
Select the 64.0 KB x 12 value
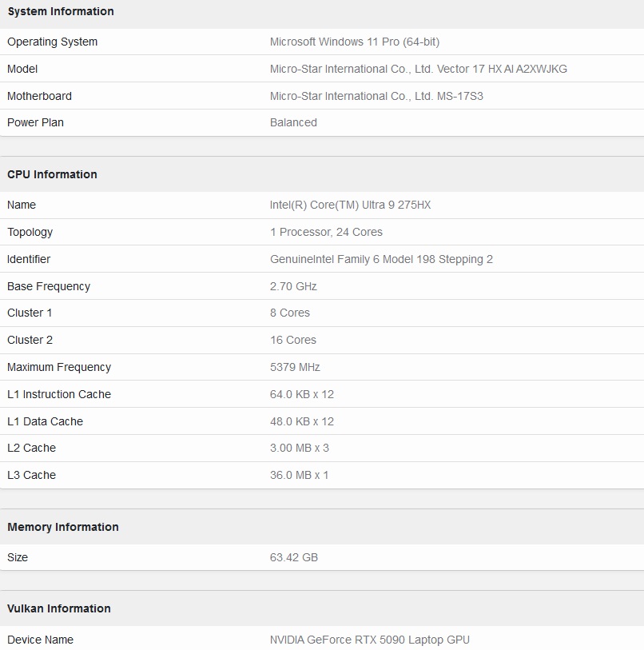302,394
